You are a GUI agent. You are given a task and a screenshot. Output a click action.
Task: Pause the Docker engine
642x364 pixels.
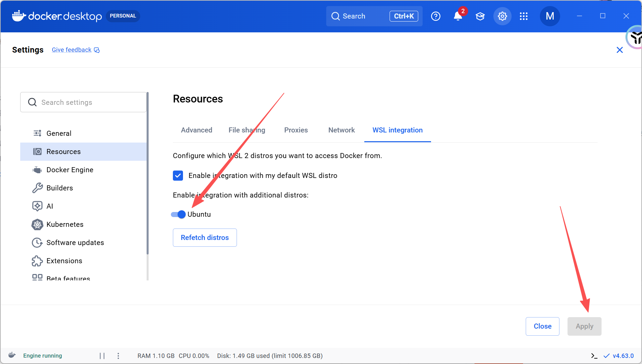tap(102, 356)
